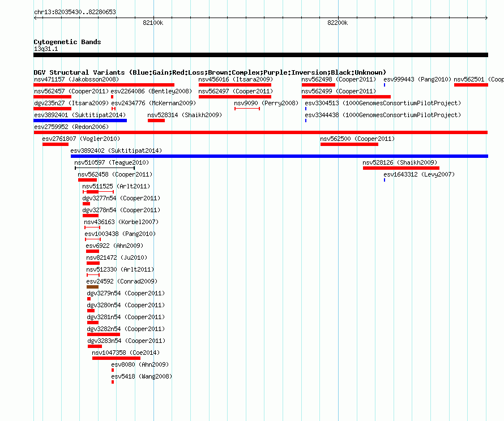Screen dimensions: 504x421
Task: Click esv2434776 (McKernan2009) label
Action: click(153, 103)
